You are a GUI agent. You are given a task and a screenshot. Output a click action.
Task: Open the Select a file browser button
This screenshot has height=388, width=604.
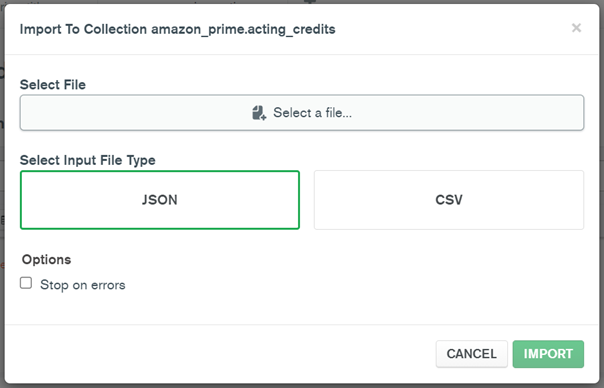tap(302, 113)
